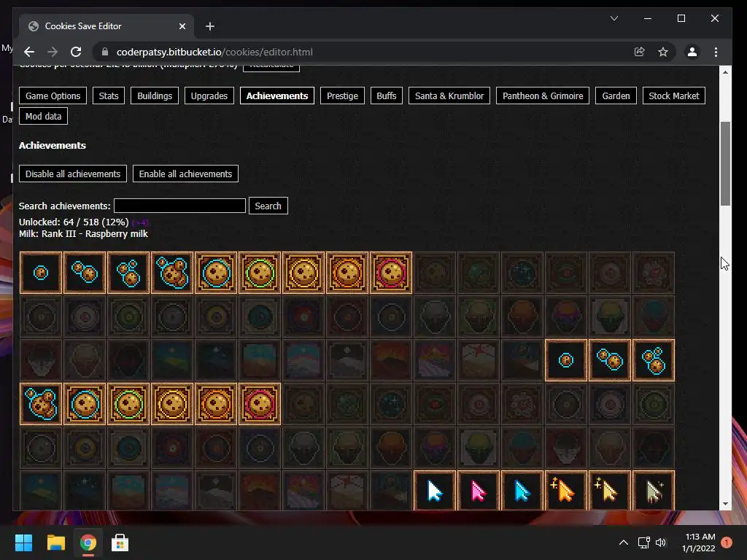Click the two-cookie achievement in the third row
This screenshot has width=747, height=560.
coord(610,360)
